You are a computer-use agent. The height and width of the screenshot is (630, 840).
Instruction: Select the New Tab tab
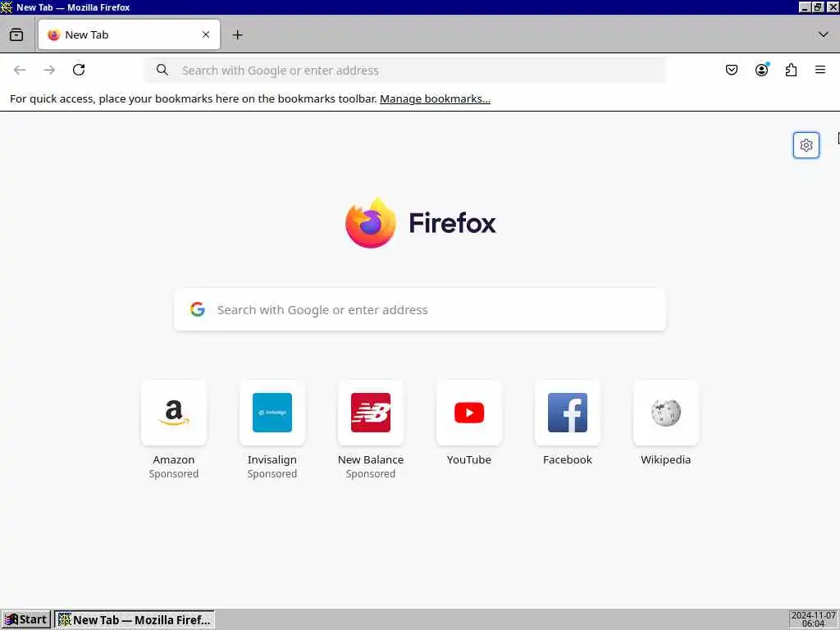pyautogui.click(x=129, y=34)
